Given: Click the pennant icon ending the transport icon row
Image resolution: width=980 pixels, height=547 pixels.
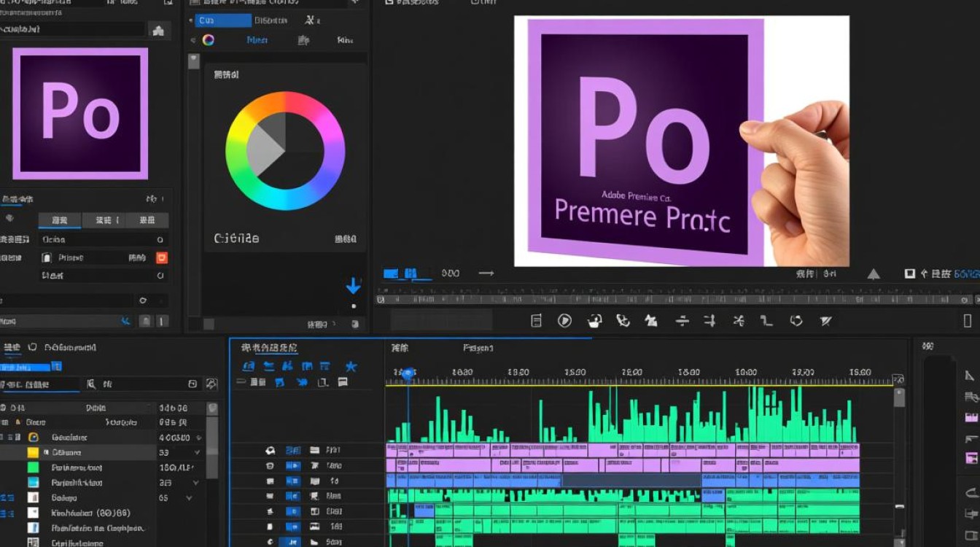Looking at the screenshot, I should click(x=825, y=320).
